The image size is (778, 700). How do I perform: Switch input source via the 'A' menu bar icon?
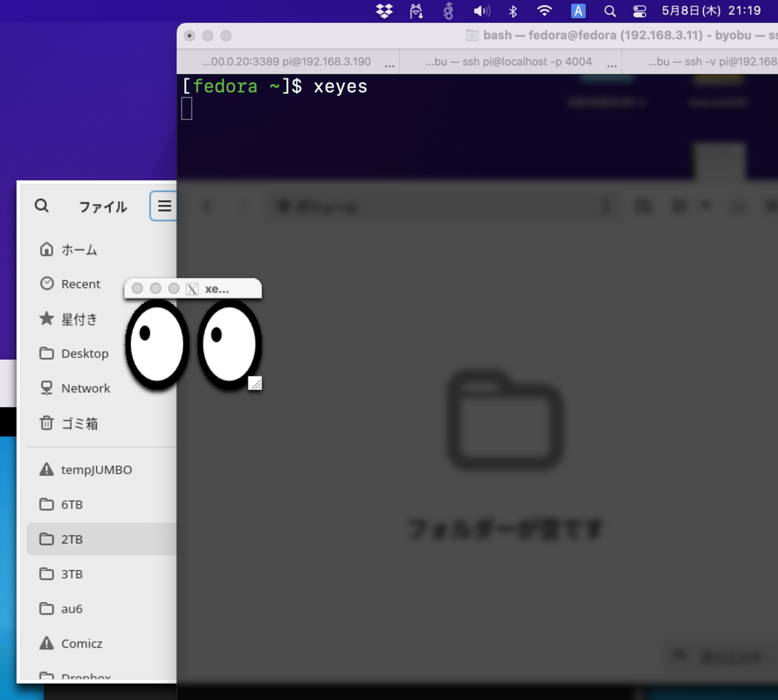pos(578,10)
